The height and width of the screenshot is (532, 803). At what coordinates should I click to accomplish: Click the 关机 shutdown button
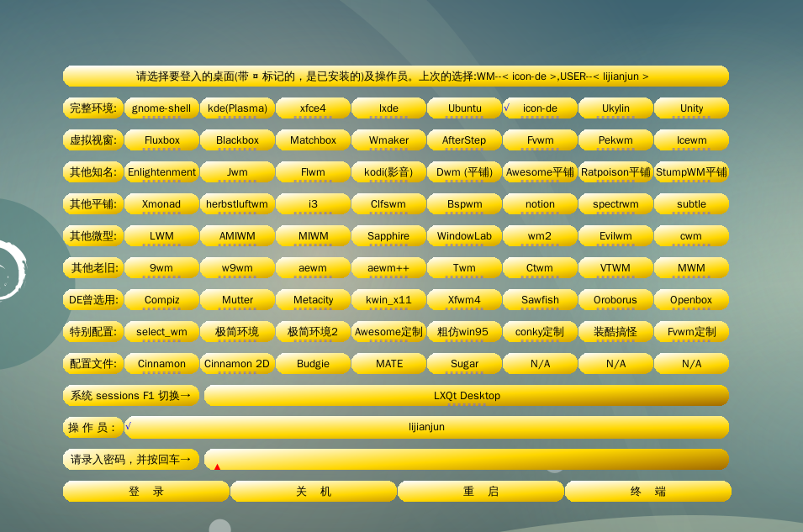[314, 492]
